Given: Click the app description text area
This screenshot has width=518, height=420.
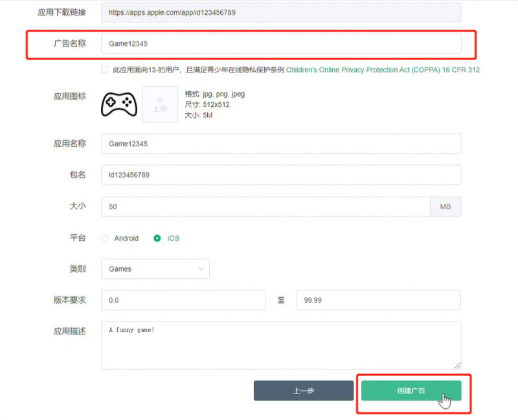Looking at the screenshot, I should click(281, 346).
